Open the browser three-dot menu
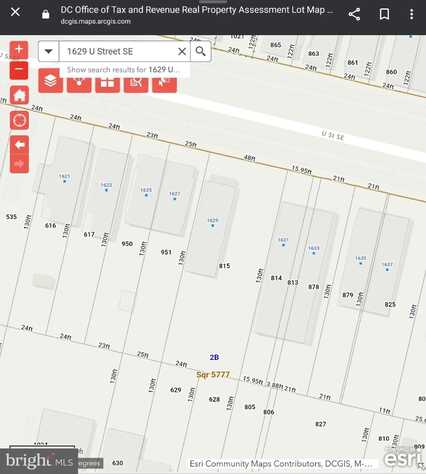426x474 pixels. pyautogui.click(x=412, y=14)
